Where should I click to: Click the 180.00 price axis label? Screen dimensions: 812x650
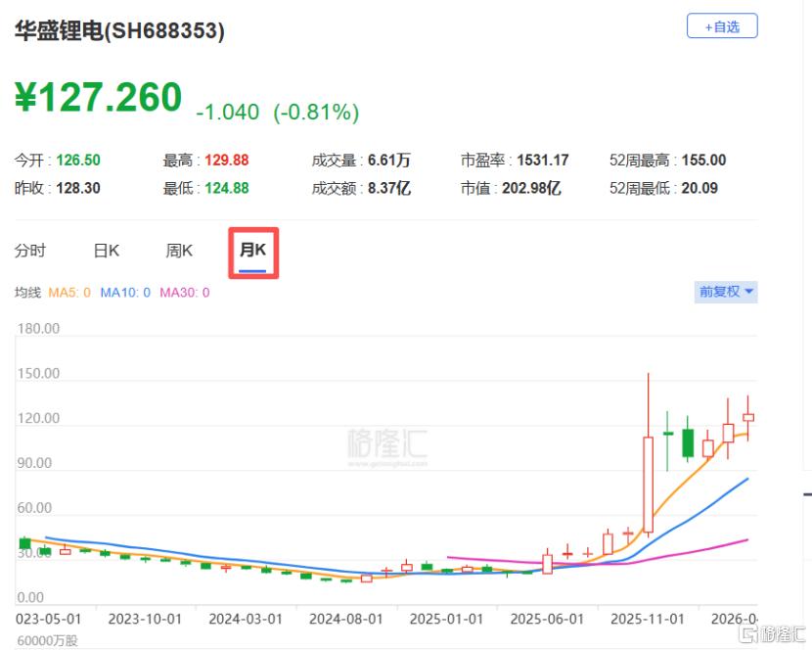click(36, 329)
